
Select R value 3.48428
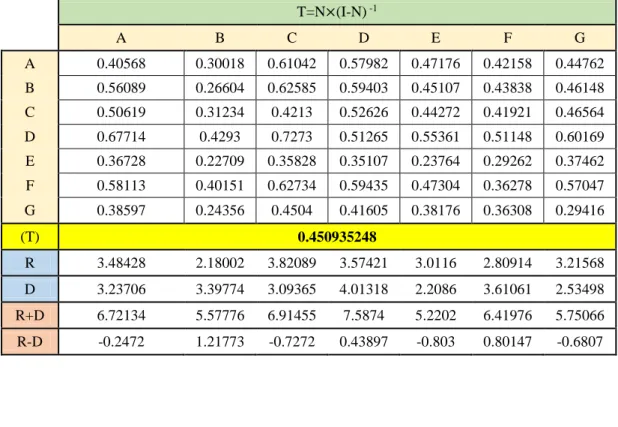coord(121,263)
